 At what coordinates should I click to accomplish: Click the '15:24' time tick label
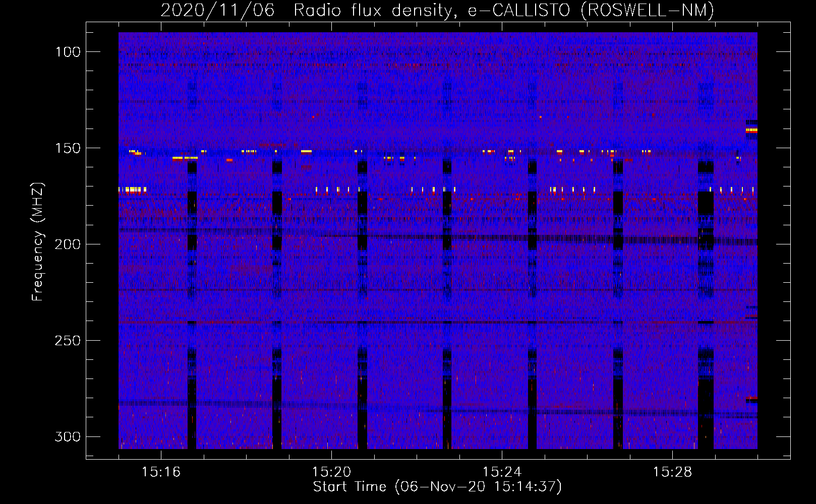point(502,472)
